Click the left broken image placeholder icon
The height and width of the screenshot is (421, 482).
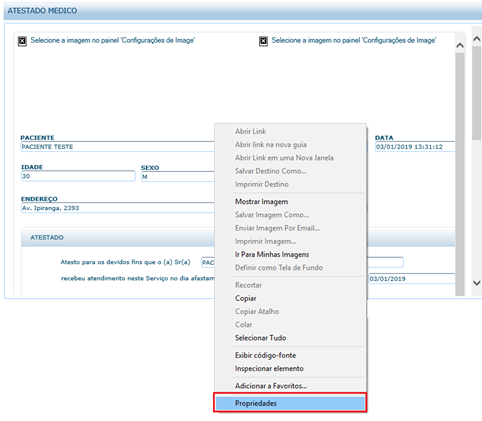[x=22, y=41]
